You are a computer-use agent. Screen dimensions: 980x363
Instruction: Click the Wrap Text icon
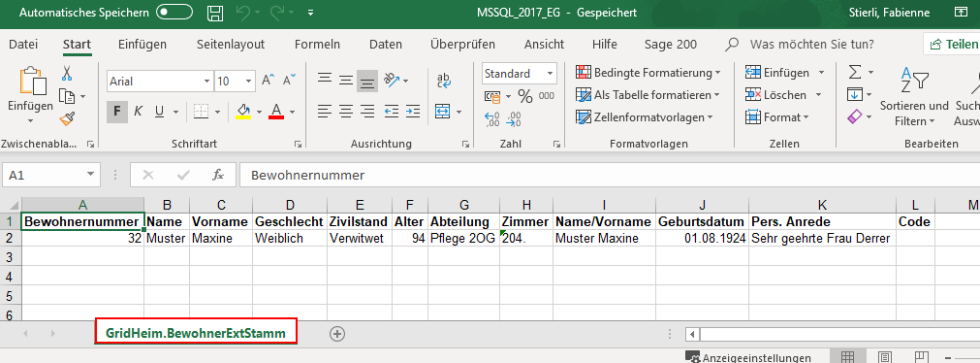pyautogui.click(x=444, y=79)
